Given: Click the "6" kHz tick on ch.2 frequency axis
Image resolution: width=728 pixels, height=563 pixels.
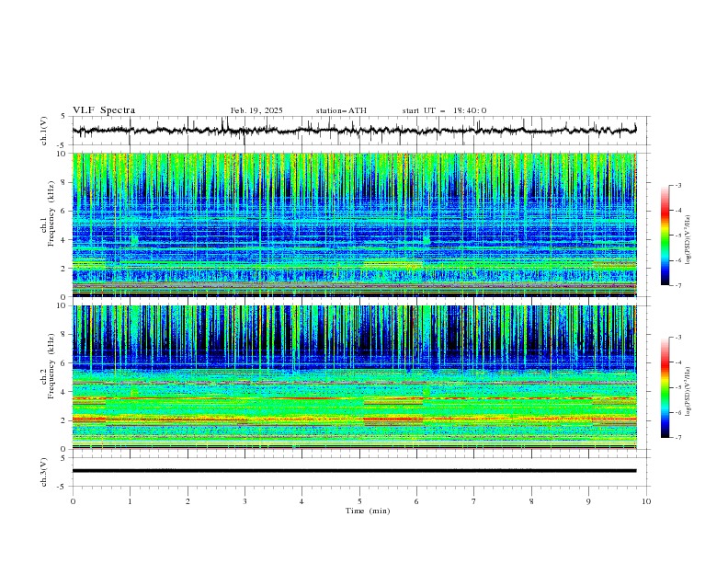Looking at the screenshot, I should [x=65, y=363].
